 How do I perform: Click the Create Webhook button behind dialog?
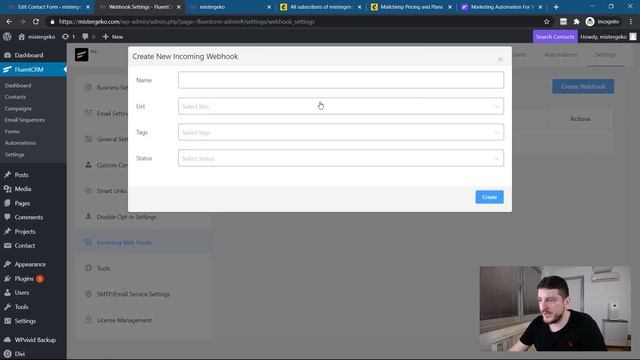583,87
